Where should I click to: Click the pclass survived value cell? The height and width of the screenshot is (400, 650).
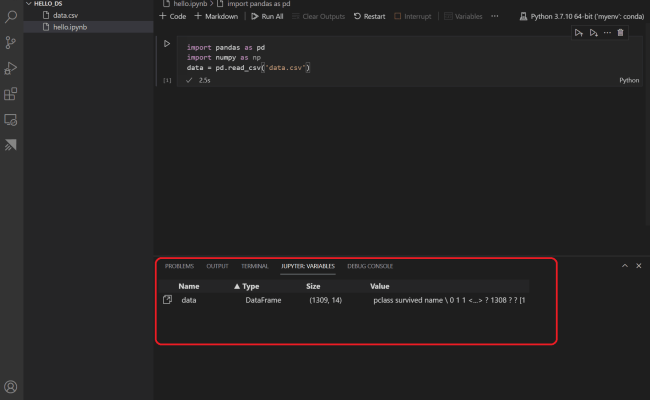(449, 300)
